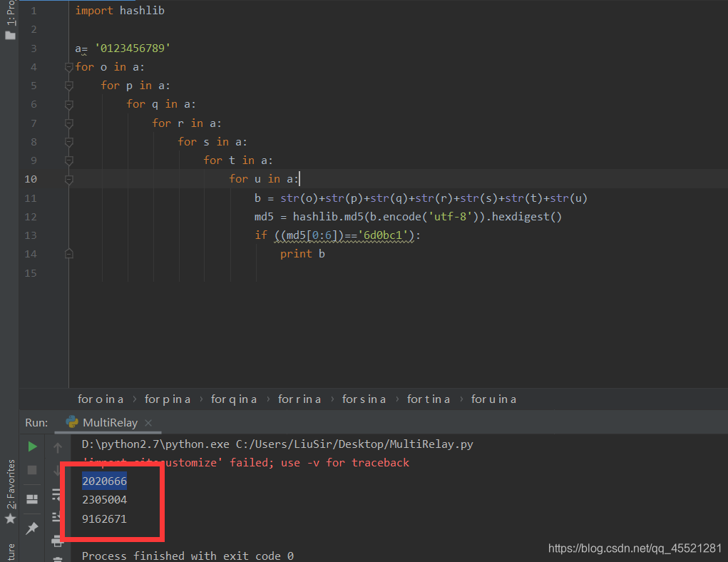Click the python.exe command line in console
728x562 pixels.
point(277,444)
